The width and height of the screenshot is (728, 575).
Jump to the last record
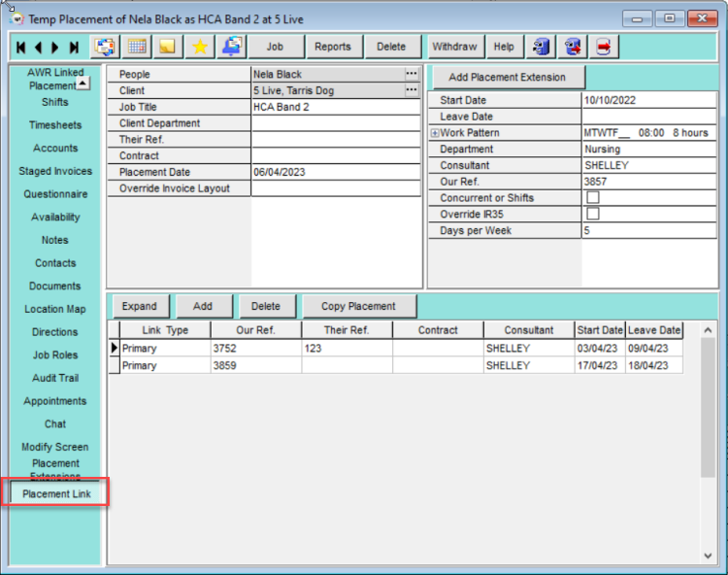coord(74,47)
